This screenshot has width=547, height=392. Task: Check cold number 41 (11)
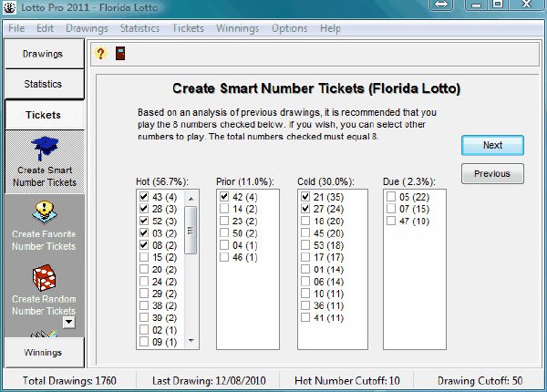coord(305,318)
